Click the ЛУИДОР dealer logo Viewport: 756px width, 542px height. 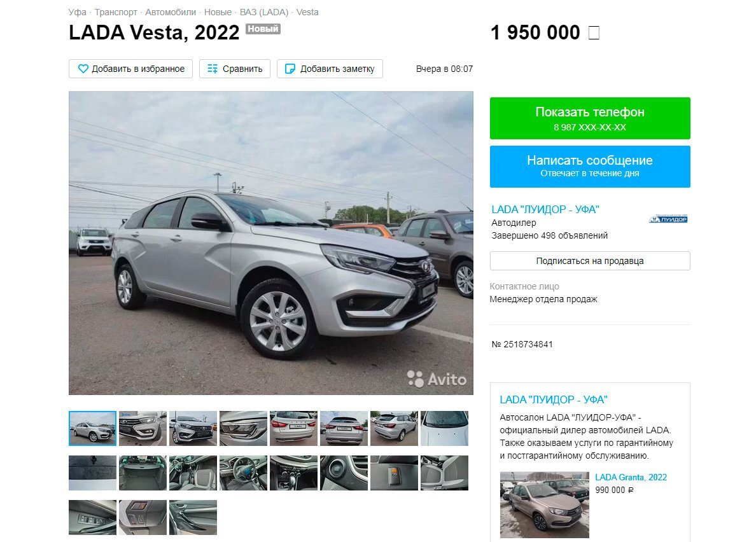668,219
